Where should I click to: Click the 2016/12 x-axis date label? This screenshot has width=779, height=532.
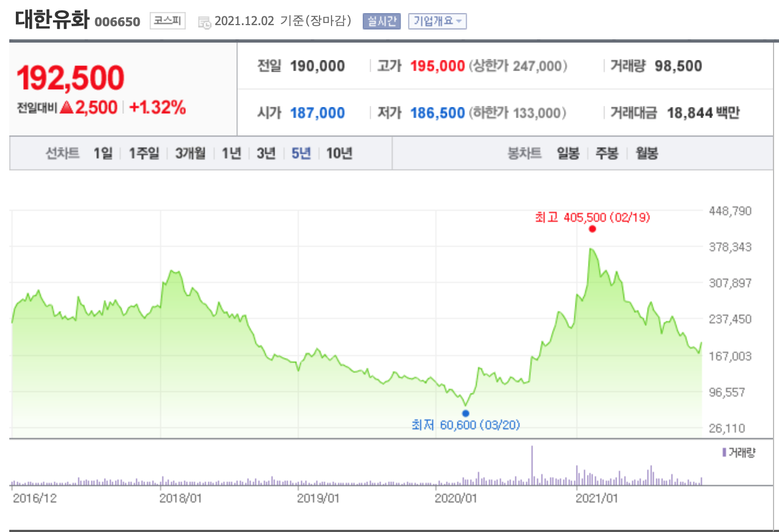34,498
